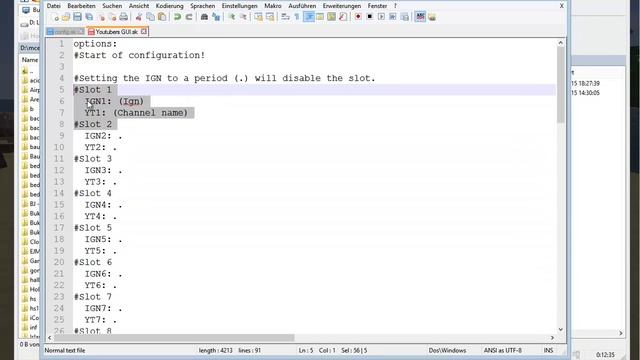Click the Print toolbar icon

[124, 17]
